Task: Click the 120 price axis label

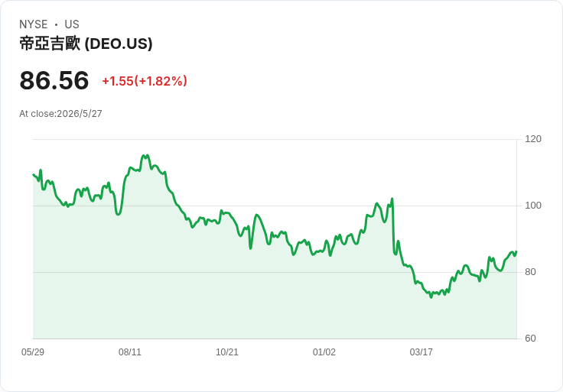Action: 533,139
